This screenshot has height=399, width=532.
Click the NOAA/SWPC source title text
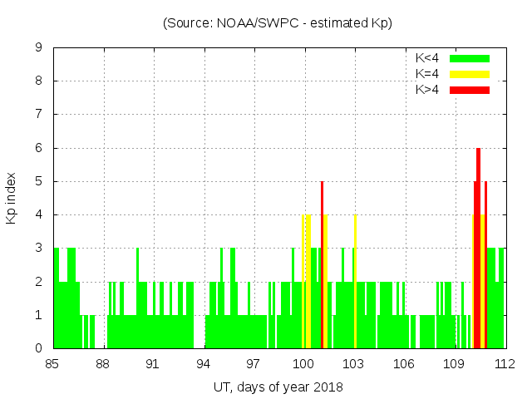point(278,22)
